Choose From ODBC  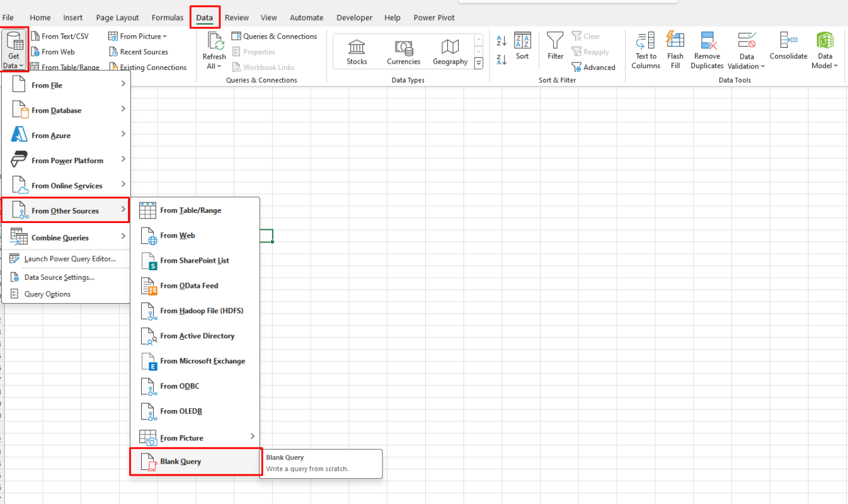tap(195, 386)
